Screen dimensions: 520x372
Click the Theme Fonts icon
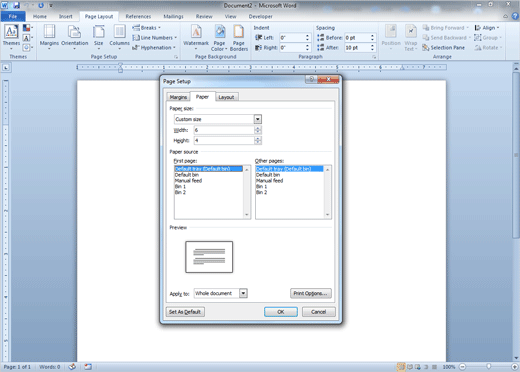click(x=27, y=38)
